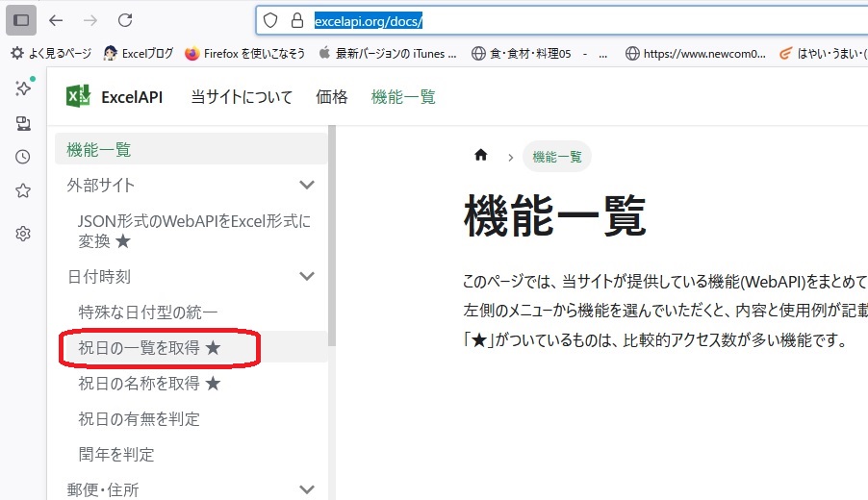Open sidebar settings gear icon

[23, 234]
